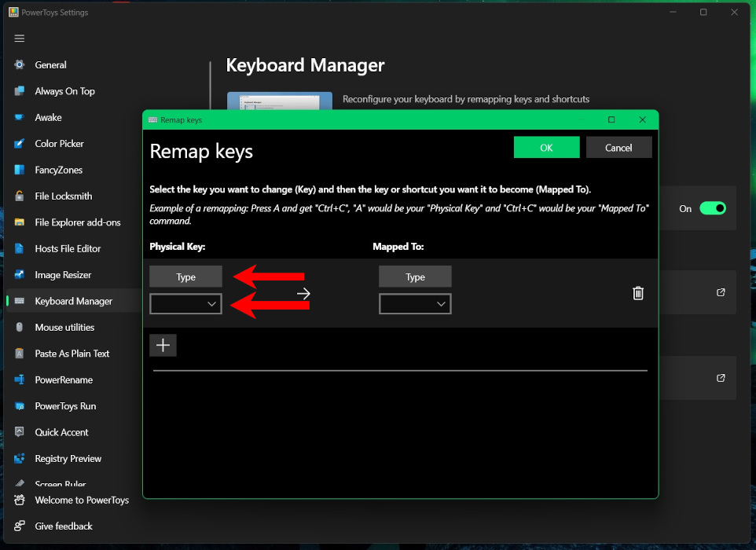Disable Keyboard Manager using the On toggle

[712, 208]
